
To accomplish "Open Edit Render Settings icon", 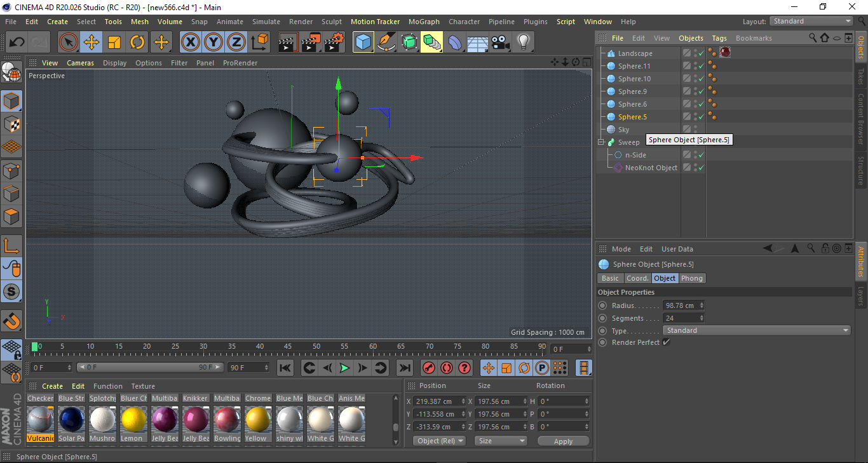I will 334,43.
